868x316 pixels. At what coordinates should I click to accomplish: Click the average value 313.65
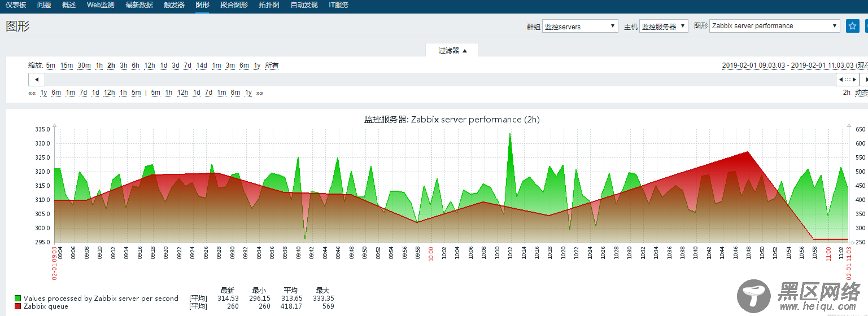pos(291,299)
